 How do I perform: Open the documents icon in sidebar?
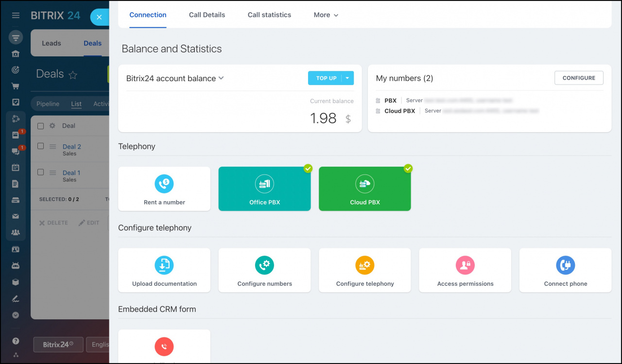tap(16, 184)
